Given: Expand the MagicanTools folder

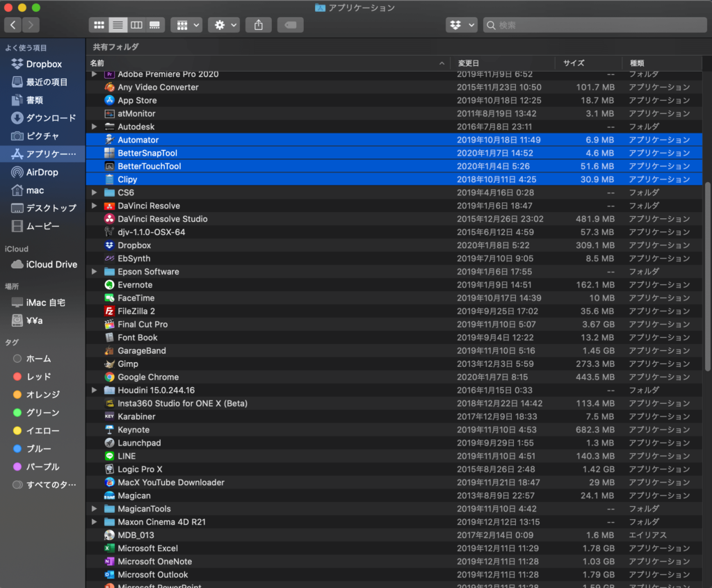Looking at the screenshot, I should click(94, 509).
